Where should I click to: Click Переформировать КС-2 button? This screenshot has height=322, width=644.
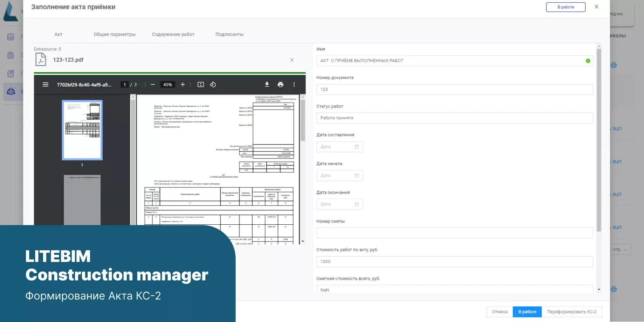572,312
